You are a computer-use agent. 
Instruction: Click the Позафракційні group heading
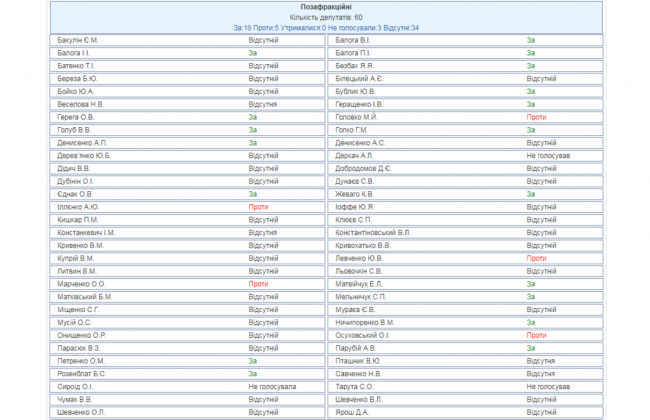tap(325, 7)
